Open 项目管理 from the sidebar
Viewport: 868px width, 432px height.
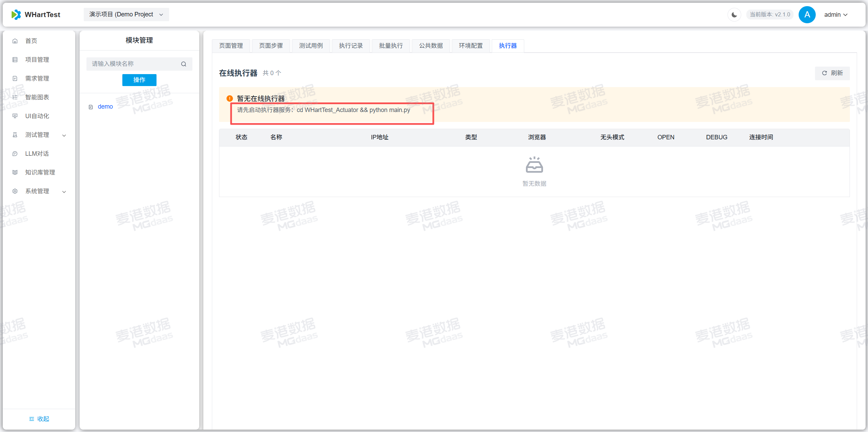(37, 60)
